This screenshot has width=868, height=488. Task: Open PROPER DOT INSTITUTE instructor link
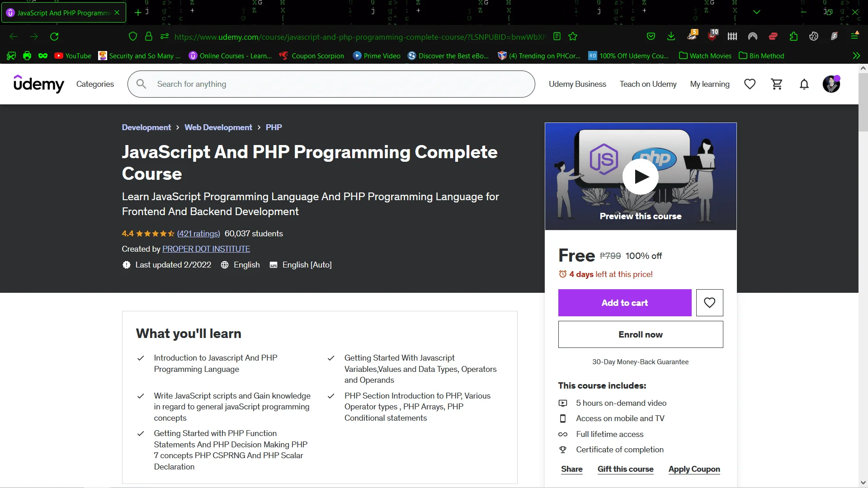pos(206,249)
